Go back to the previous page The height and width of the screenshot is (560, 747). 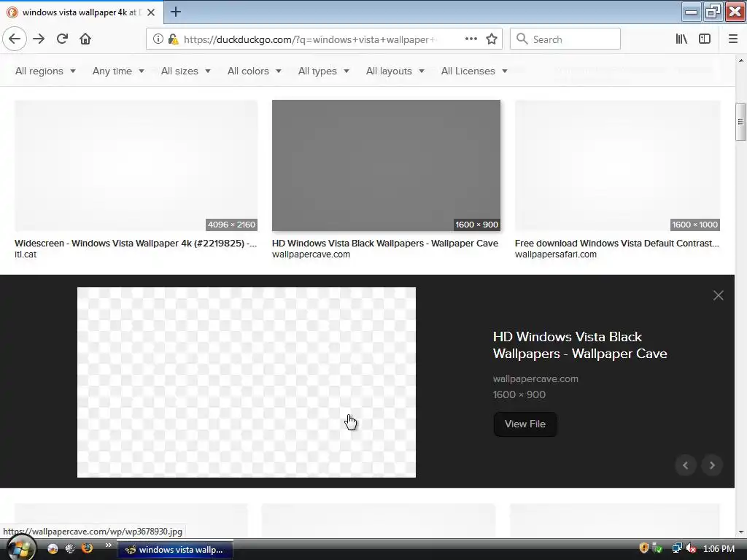(15, 39)
